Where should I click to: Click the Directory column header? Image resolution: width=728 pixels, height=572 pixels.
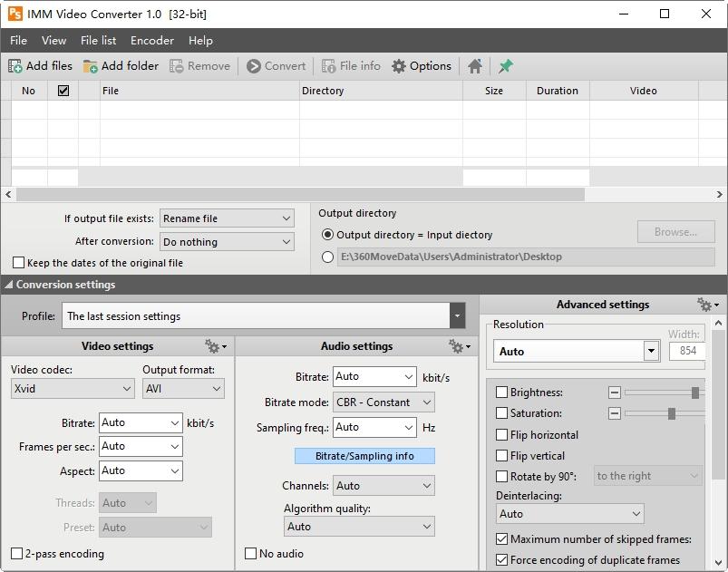(x=381, y=91)
